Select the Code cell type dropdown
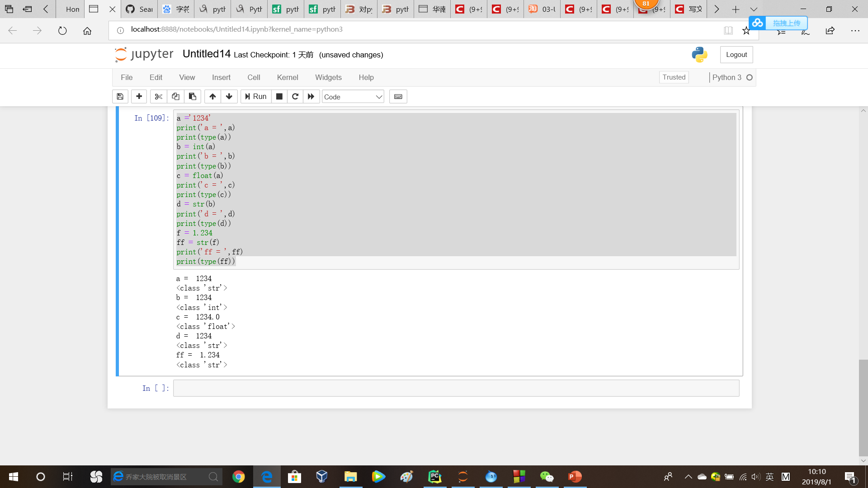Viewport: 868px width, 488px height. (x=352, y=97)
